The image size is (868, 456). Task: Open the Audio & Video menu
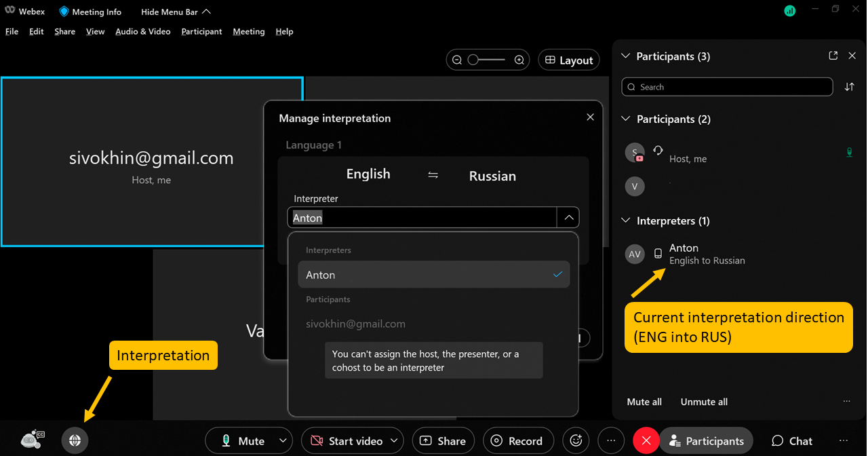coord(143,31)
